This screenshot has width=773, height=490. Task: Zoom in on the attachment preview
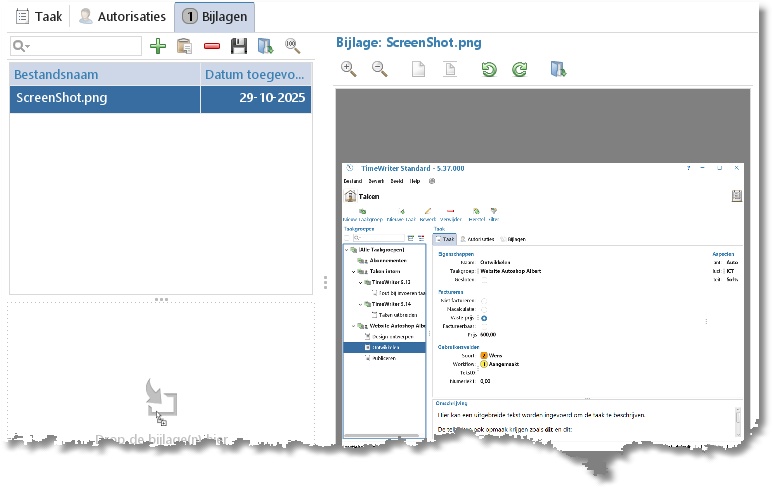pyautogui.click(x=349, y=69)
